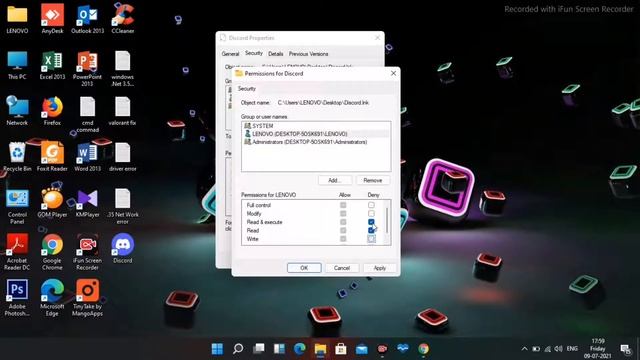Viewport: 640px width, 360px height.
Task: Check Deny for Full control
Action: point(371,205)
